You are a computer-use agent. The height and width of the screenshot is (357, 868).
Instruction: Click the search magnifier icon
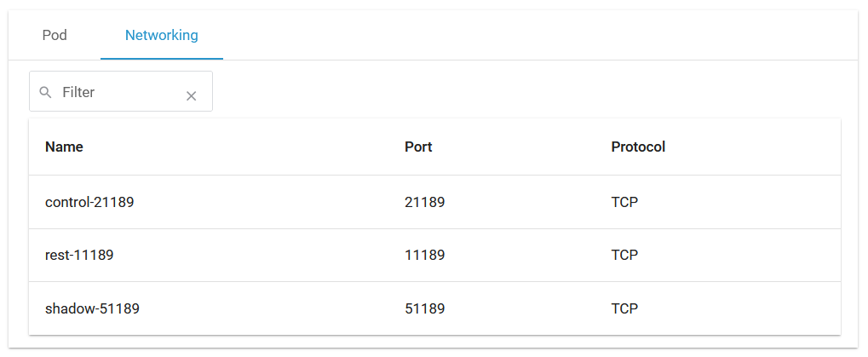[46, 92]
